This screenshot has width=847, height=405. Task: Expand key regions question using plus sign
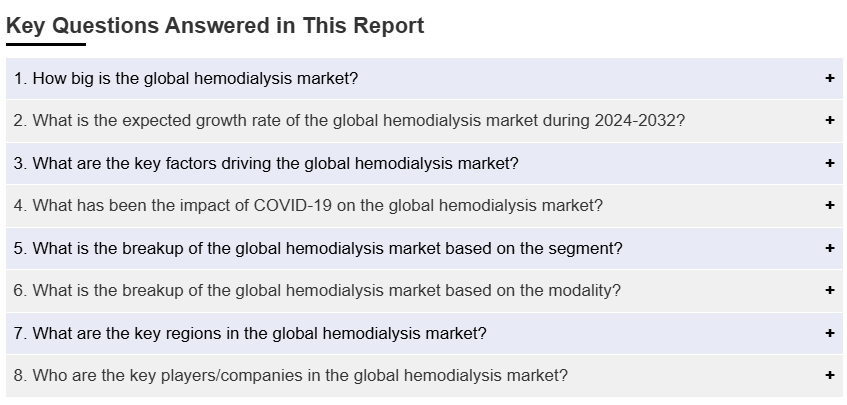[x=830, y=333]
